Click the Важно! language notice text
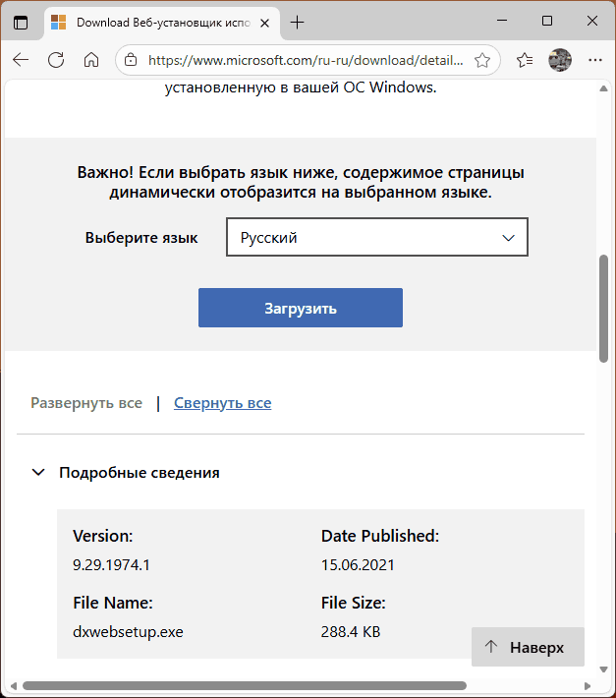Viewport: 616px width, 698px height. tap(301, 182)
